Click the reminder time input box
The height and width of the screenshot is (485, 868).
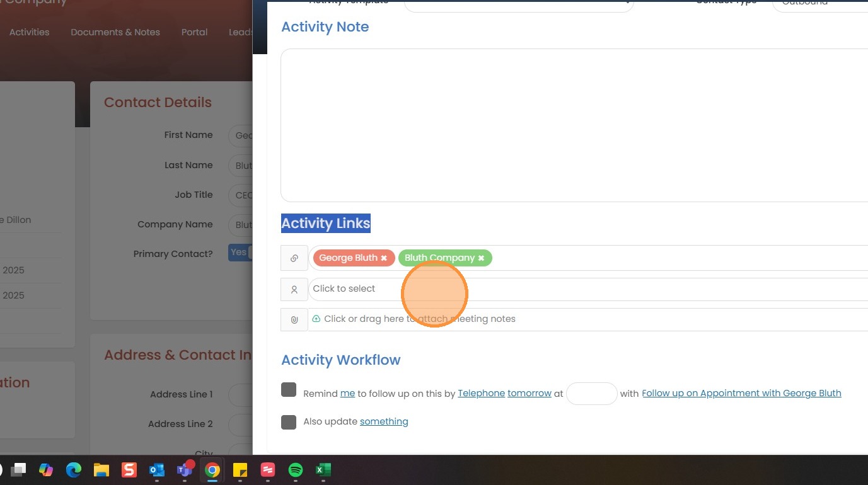pyautogui.click(x=591, y=394)
